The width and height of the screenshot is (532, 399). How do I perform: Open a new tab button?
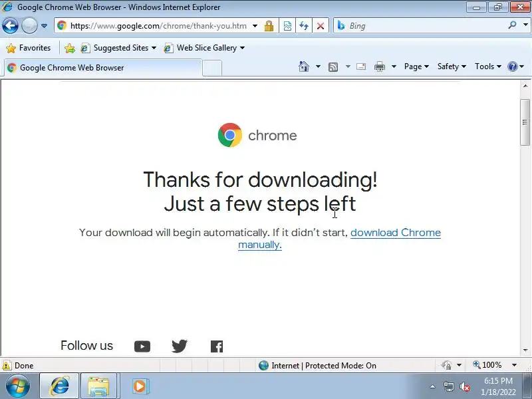coord(212,68)
